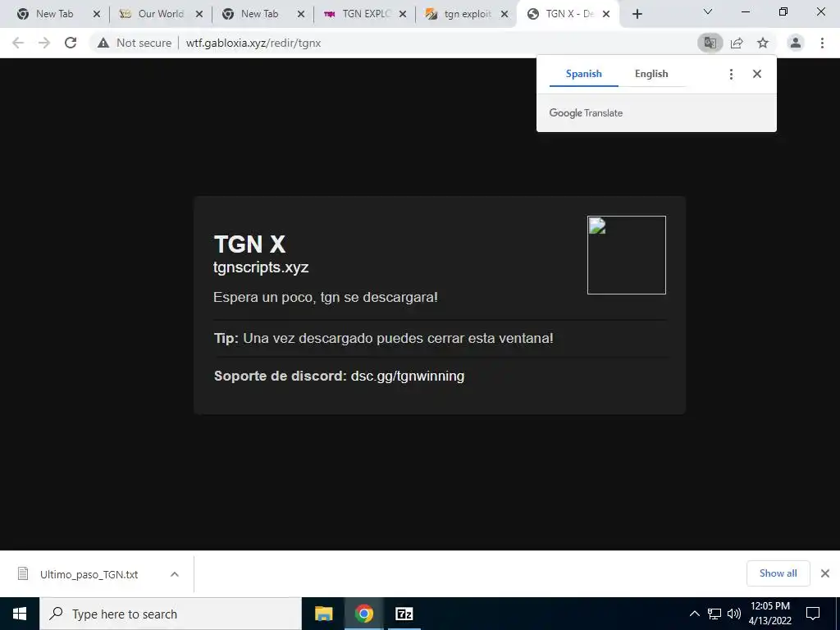This screenshot has height=630, width=840.
Task: Open the notification center icon
Action: 813,614
